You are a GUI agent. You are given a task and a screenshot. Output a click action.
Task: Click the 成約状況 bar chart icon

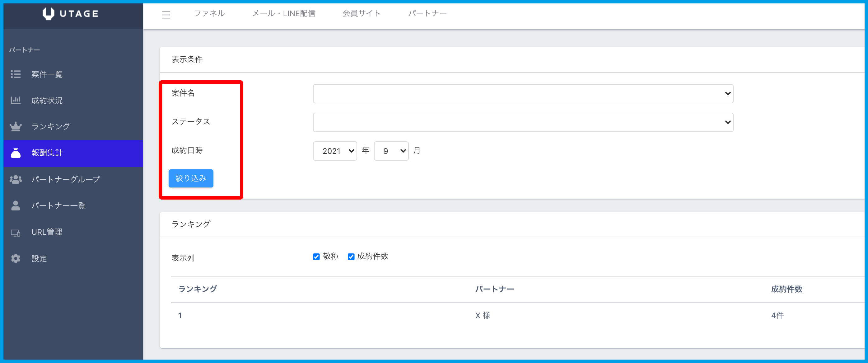tap(16, 100)
